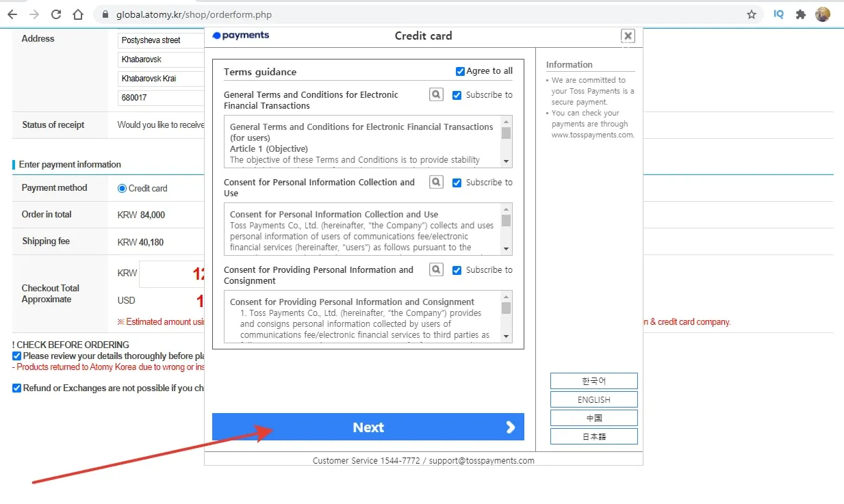Screen dimensions: 844x504
Task: Toggle checkbox for General Terms and Conditions
Action: (457, 95)
